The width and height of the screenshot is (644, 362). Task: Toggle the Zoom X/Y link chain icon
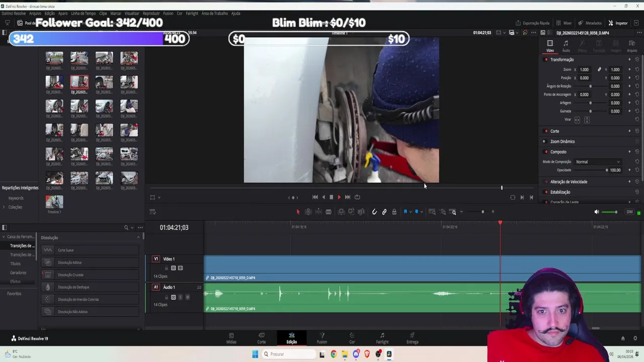click(x=599, y=70)
